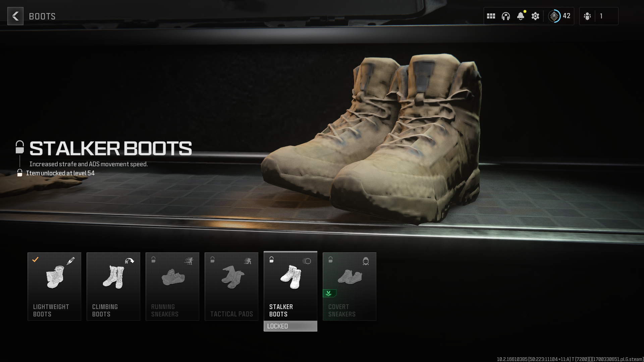
Task: Click the green BattlePass medal on Covert Sneakers
Action: coord(329,293)
